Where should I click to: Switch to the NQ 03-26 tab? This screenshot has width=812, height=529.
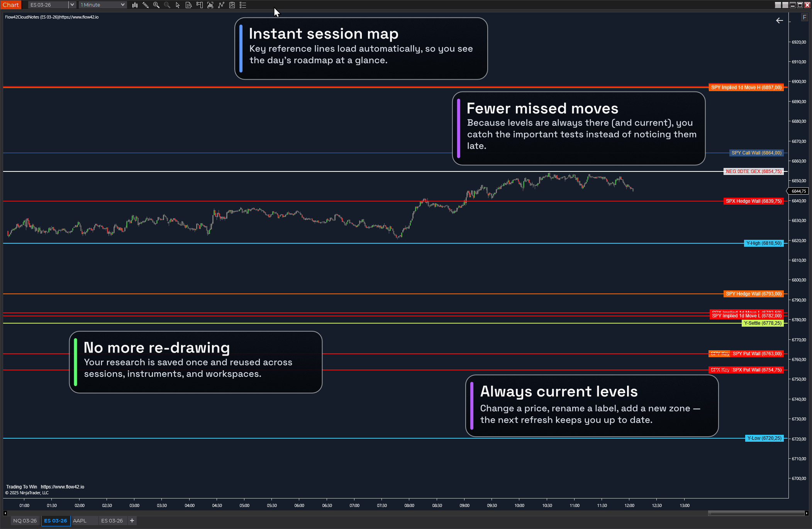click(x=25, y=521)
